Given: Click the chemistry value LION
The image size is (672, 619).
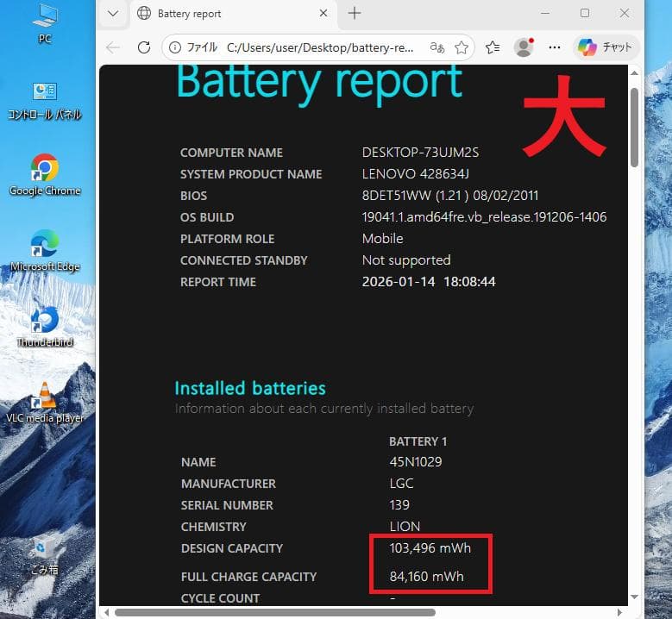Looking at the screenshot, I should [405, 527].
